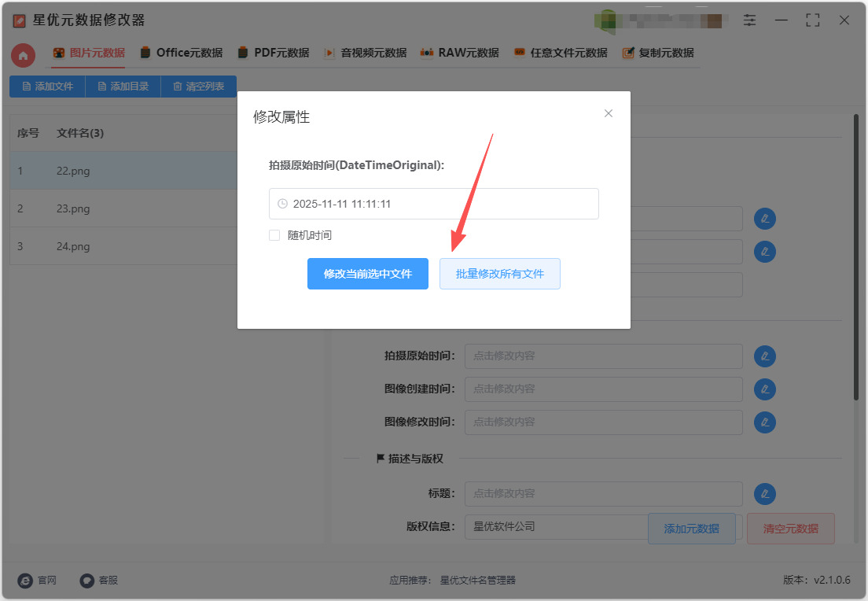Click the right panel vertical scrollbar
This screenshot has height=601, width=868.
point(856,256)
